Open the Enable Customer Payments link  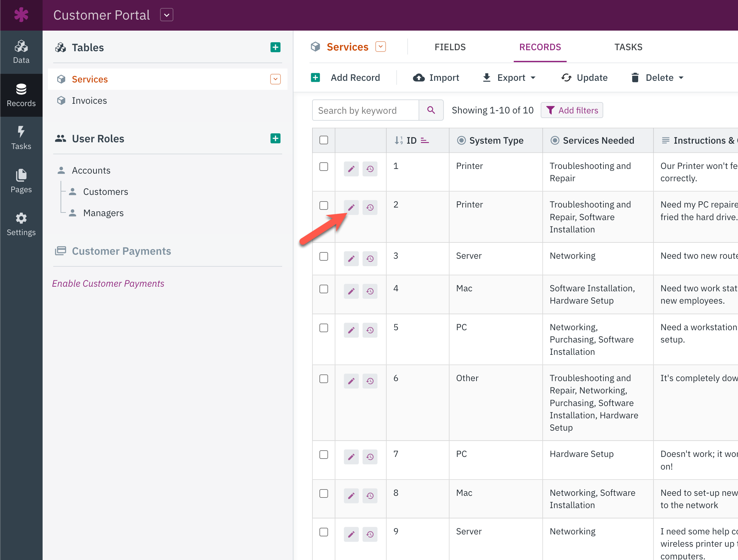(x=108, y=283)
